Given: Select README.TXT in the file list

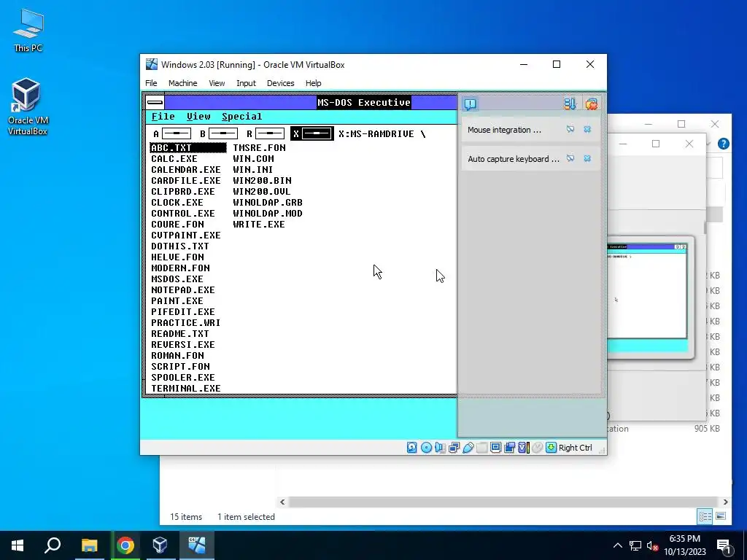Looking at the screenshot, I should coord(179,334).
